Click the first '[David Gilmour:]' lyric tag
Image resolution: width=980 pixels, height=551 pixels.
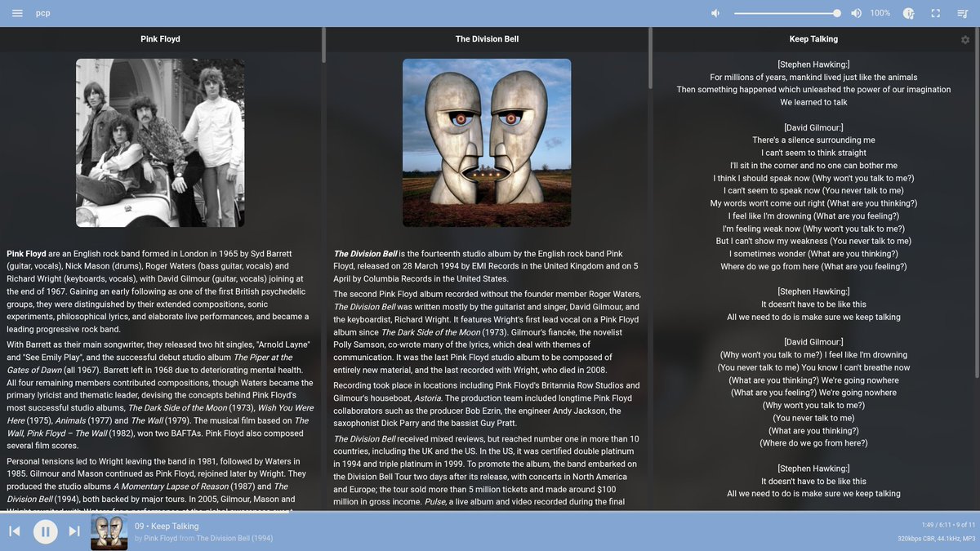tap(813, 127)
